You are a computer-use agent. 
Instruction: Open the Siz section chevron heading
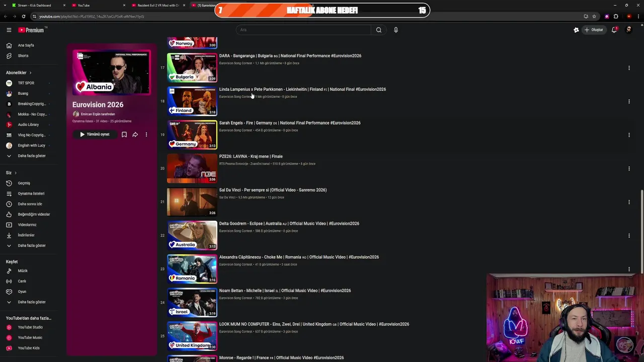[11, 172]
